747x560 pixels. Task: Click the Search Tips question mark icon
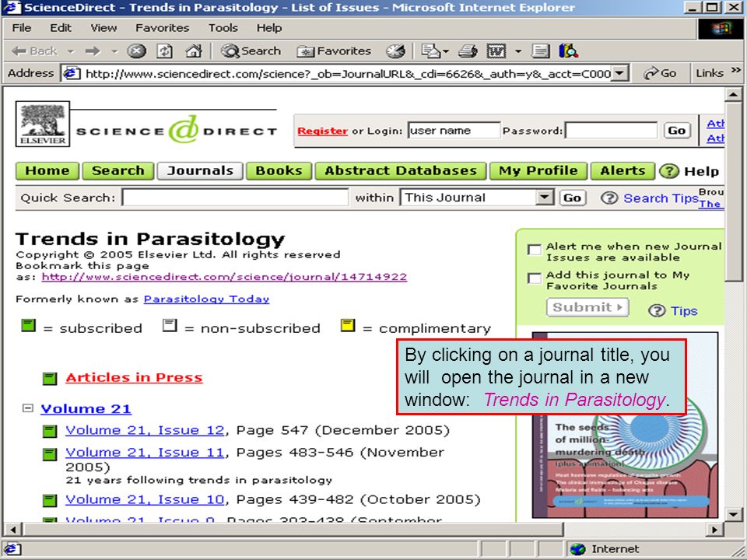[609, 198]
